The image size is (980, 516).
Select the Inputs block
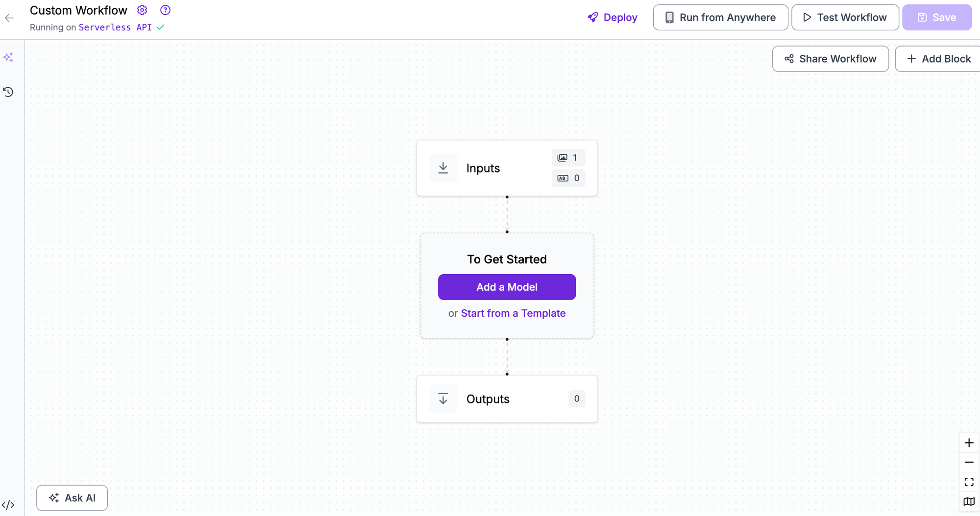coord(507,168)
